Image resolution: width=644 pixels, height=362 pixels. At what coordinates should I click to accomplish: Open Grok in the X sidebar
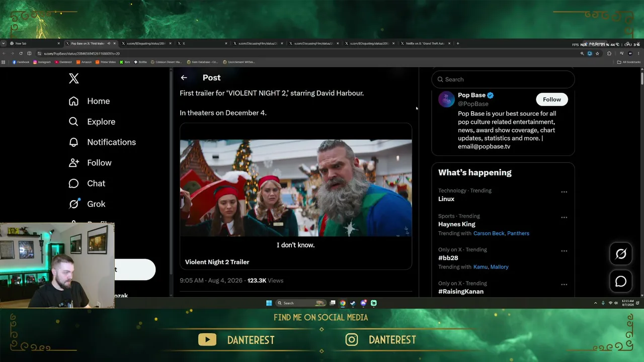pos(87,204)
